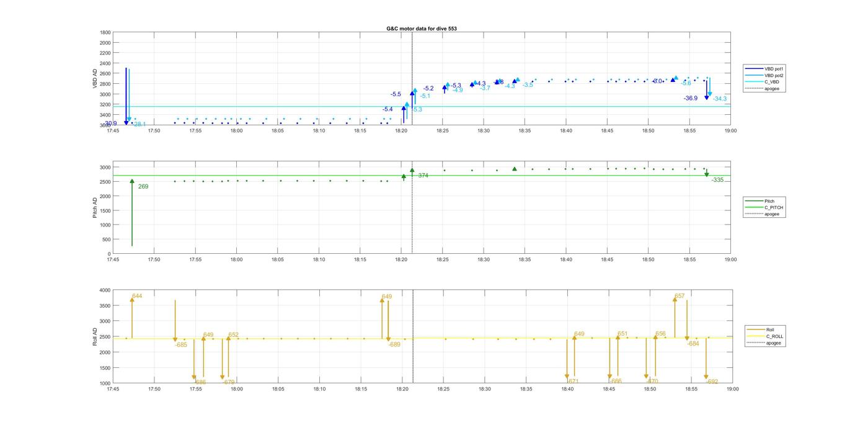
Task: Click the '17:45' tick on the Pitch x-axis
Action: point(113,259)
